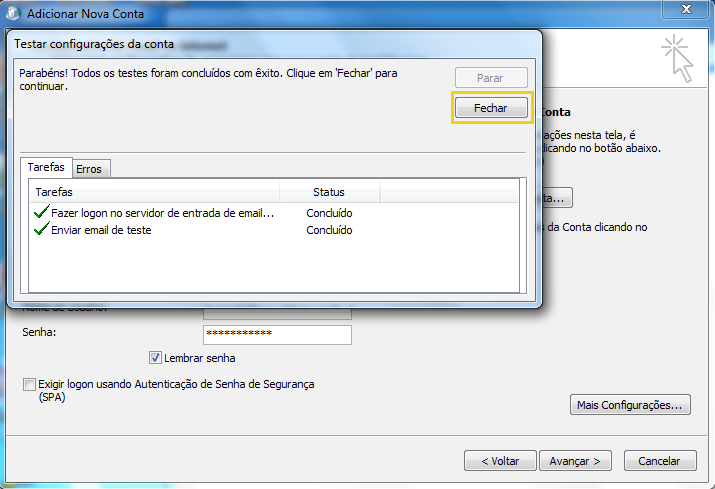Open Mais Configurações dialog
Viewport: 715px width, 489px height.
point(630,405)
